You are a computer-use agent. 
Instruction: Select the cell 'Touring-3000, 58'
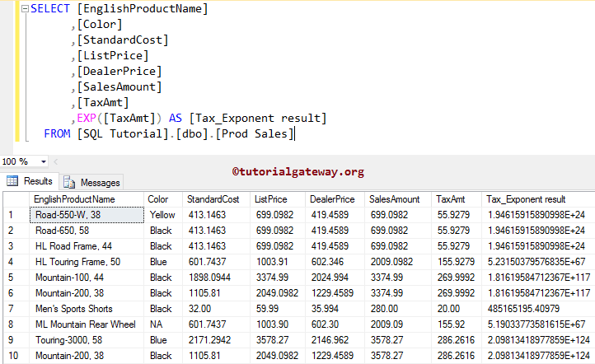87,340
